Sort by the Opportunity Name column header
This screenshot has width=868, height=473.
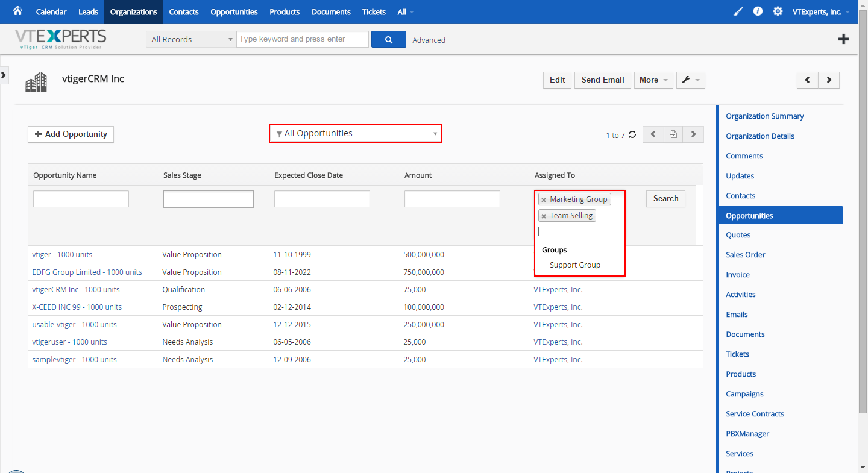click(x=65, y=175)
